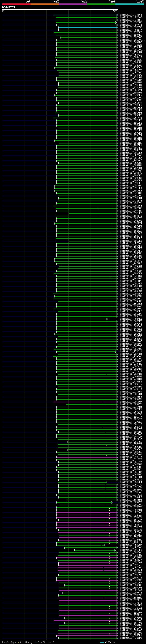Click the purple ~60% identity legend segment
The width and height of the screenshot is (146, 644).
coord(73,4)
